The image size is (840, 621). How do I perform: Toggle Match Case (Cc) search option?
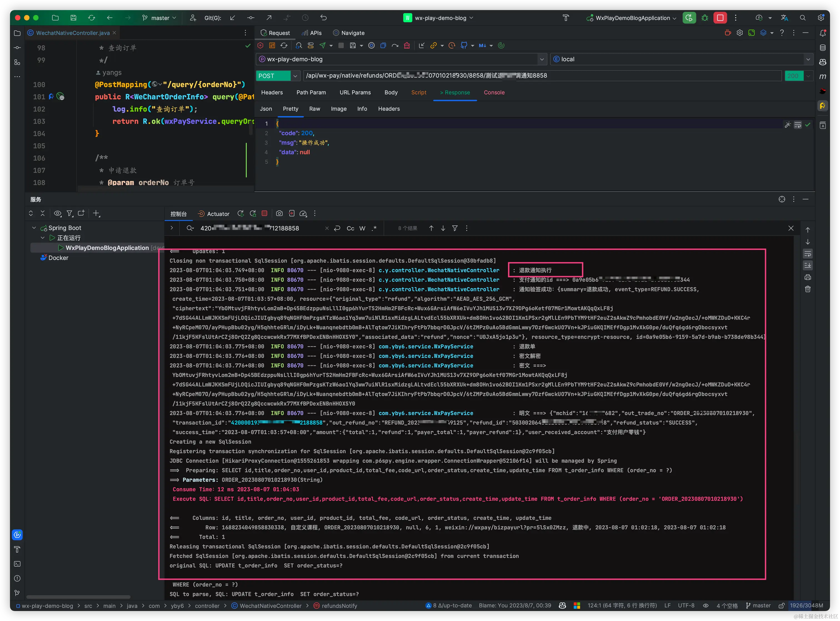[x=350, y=228]
